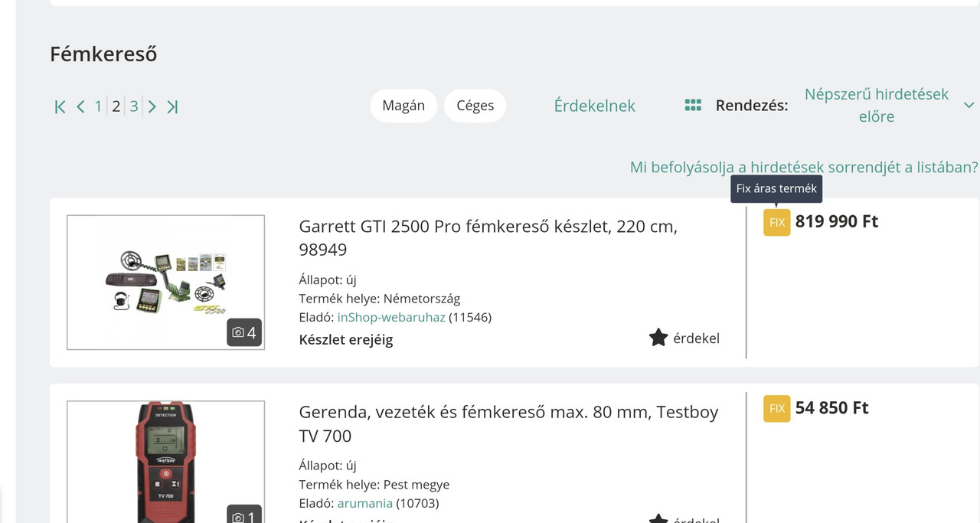Image resolution: width=980 pixels, height=523 pixels.
Task: Go to next page arrow
Action: [x=152, y=107]
